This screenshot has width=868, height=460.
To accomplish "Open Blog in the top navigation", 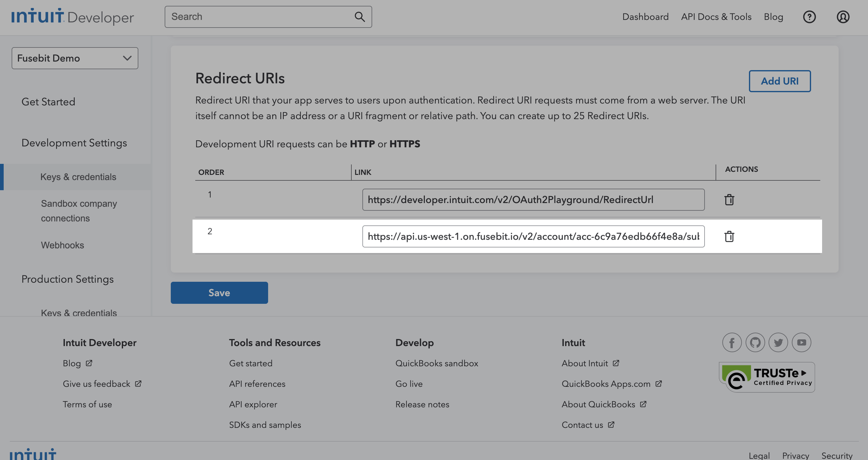I will click(773, 17).
